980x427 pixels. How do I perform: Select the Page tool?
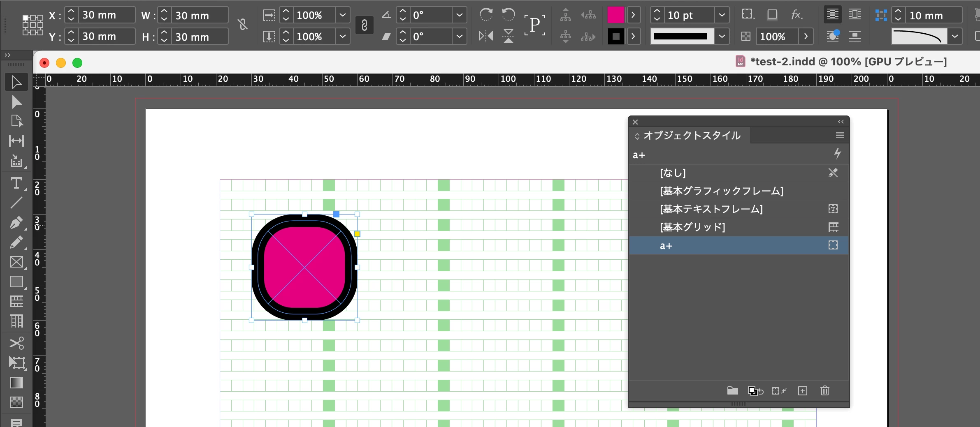tap(16, 121)
